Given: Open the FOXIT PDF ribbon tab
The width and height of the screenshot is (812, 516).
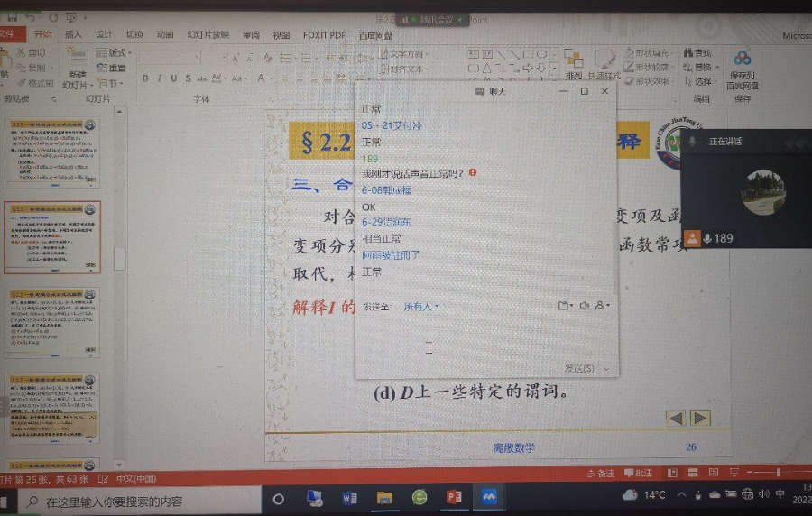Looking at the screenshot, I should pos(324,35).
